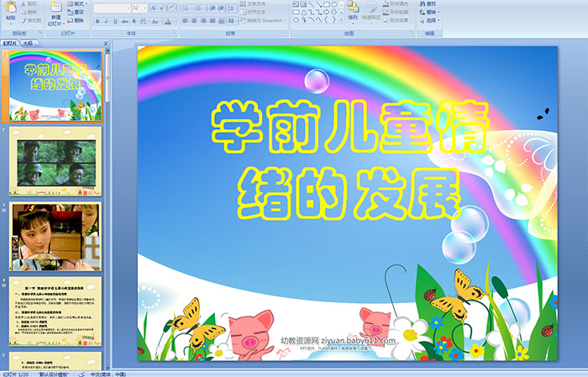Click the Clear Formatting eraser icon
The image size is (588, 377).
(171, 8)
